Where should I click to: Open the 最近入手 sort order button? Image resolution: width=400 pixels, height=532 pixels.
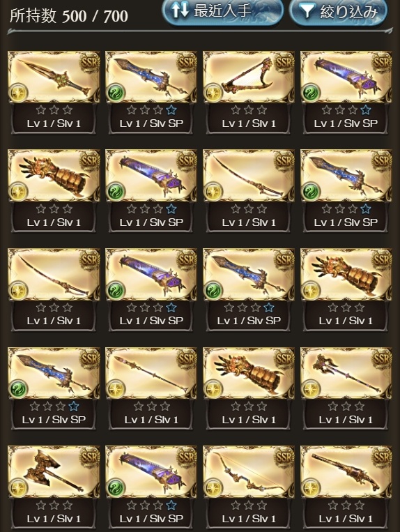pyautogui.click(x=223, y=11)
